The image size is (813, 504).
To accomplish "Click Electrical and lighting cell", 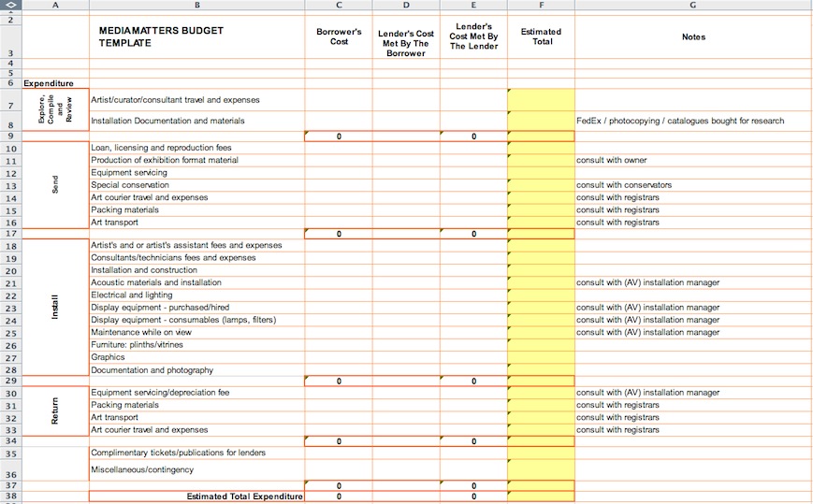I will 197,295.
